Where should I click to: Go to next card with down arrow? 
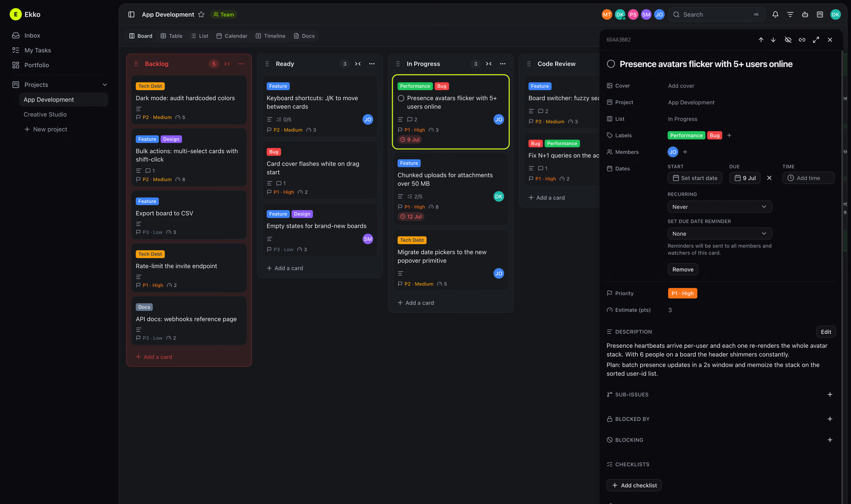773,39
